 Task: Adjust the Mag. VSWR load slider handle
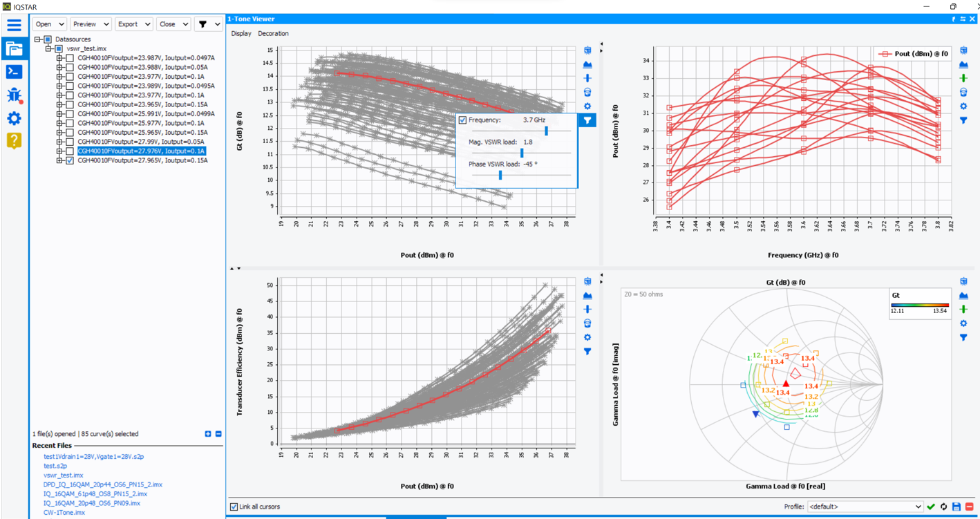[x=522, y=153]
